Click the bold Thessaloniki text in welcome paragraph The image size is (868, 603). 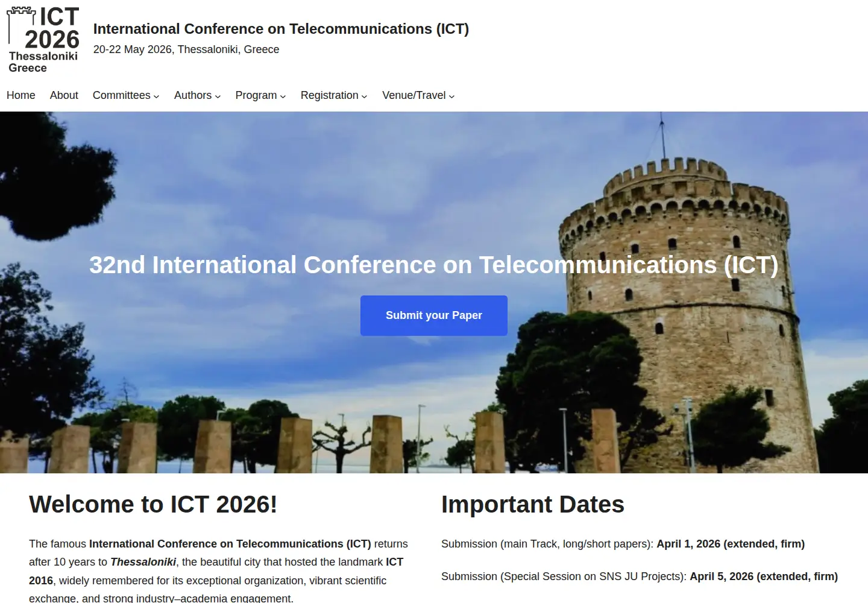point(143,562)
